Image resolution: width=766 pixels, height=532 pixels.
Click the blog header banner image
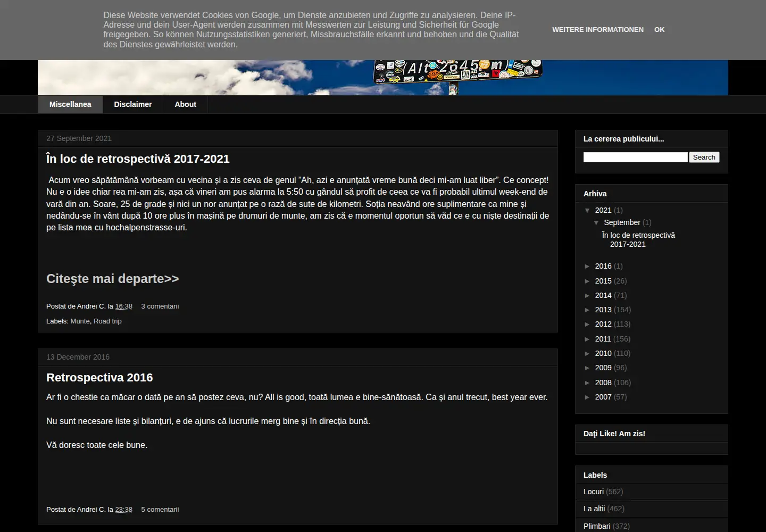tap(383, 78)
